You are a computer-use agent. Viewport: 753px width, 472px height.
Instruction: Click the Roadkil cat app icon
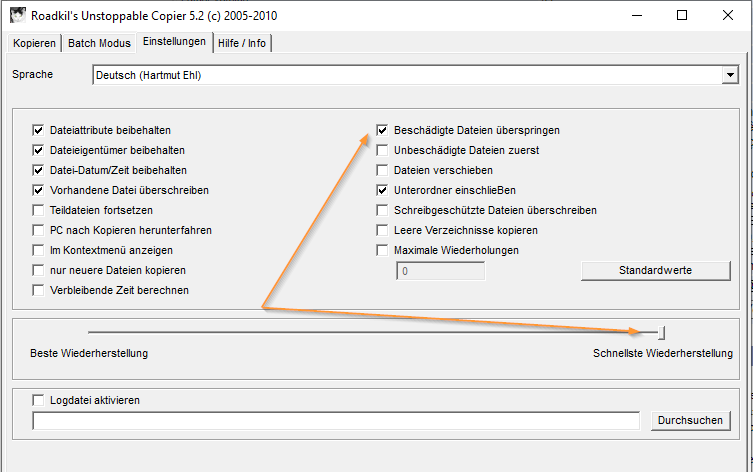click(x=17, y=15)
